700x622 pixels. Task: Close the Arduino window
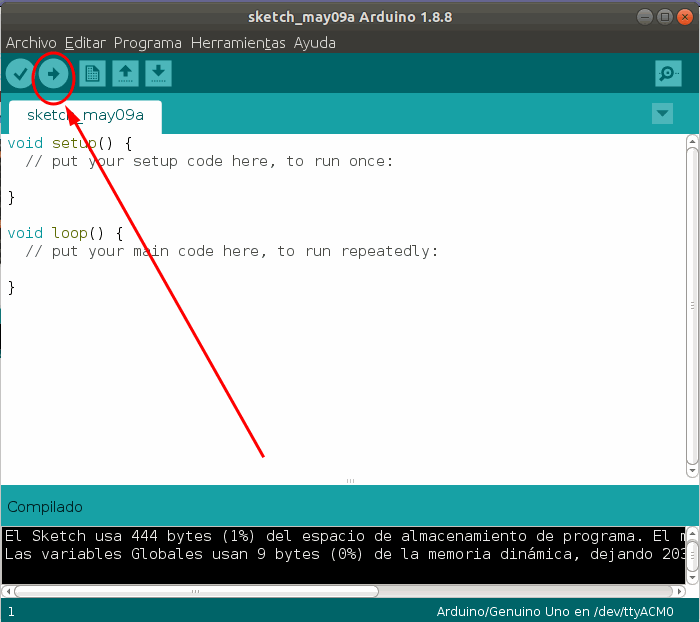click(685, 17)
